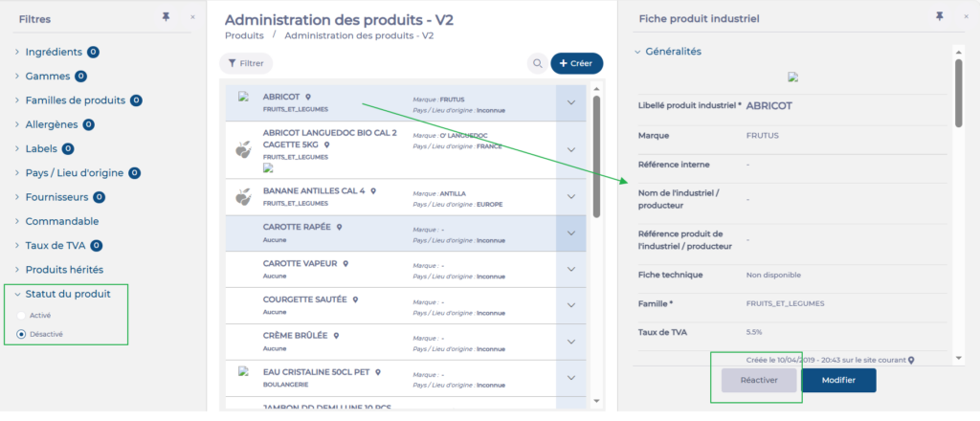Click location pin next to CAROTTE RAPÉE

pyautogui.click(x=340, y=228)
